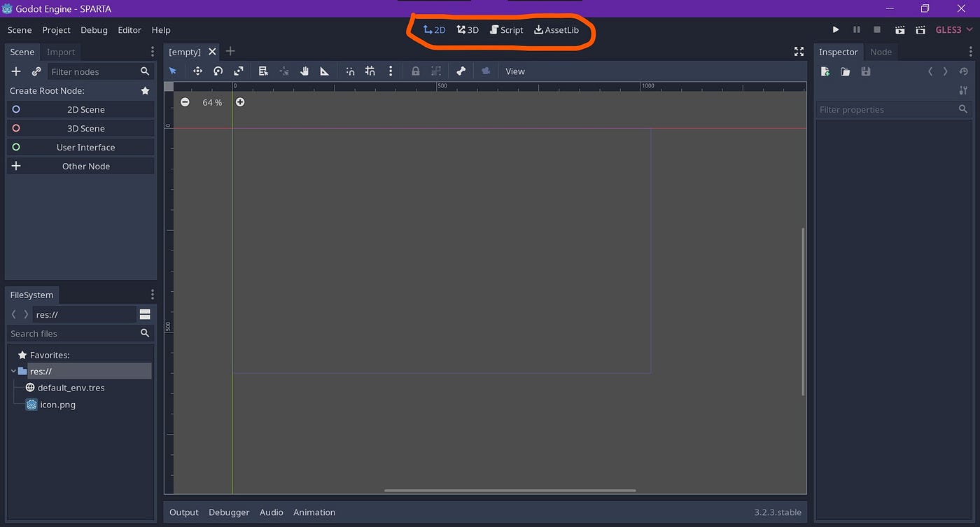Image resolution: width=980 pixels, height=527 pixels.
Task: Collapse the res:// folder tree
Action: coord(14,371)
